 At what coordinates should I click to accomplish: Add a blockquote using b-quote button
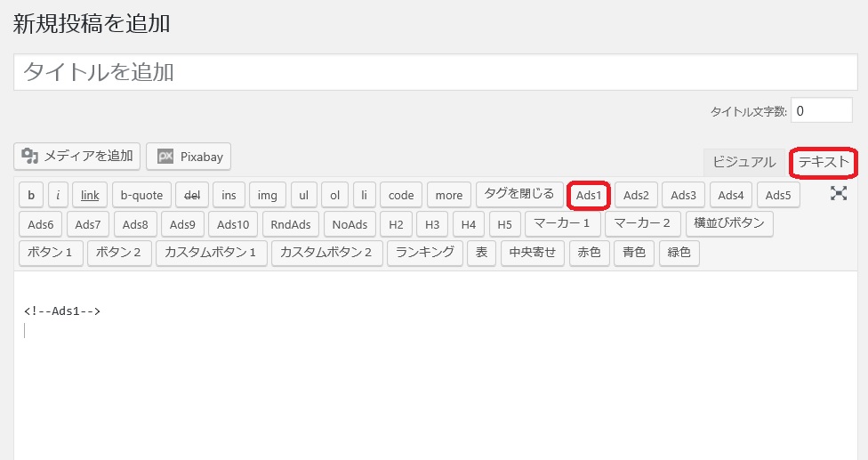pyautogui.click(x=141, y=196)
